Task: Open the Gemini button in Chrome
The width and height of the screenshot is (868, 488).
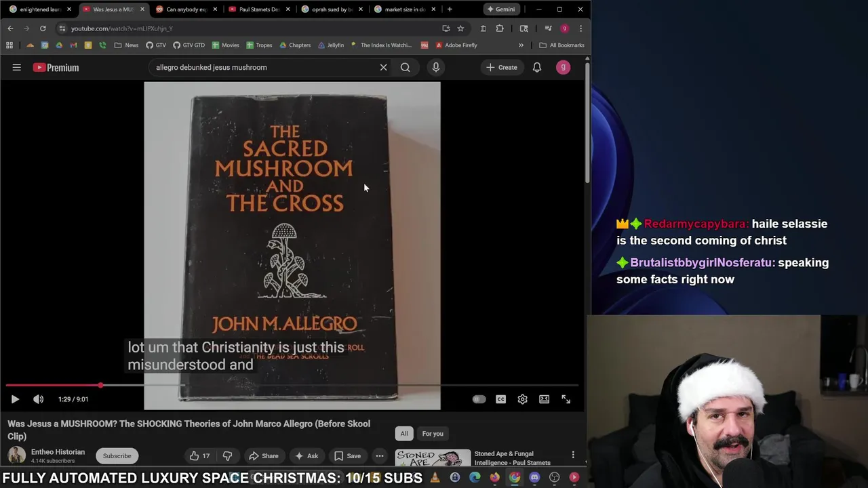Action: click(500, 9)
